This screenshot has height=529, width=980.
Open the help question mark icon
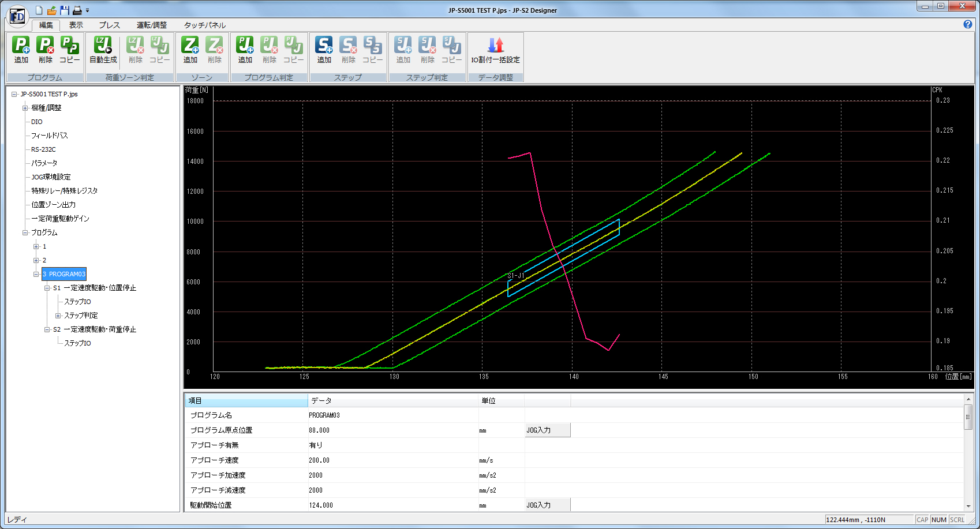pyautogui.click(x=968, y=24)
